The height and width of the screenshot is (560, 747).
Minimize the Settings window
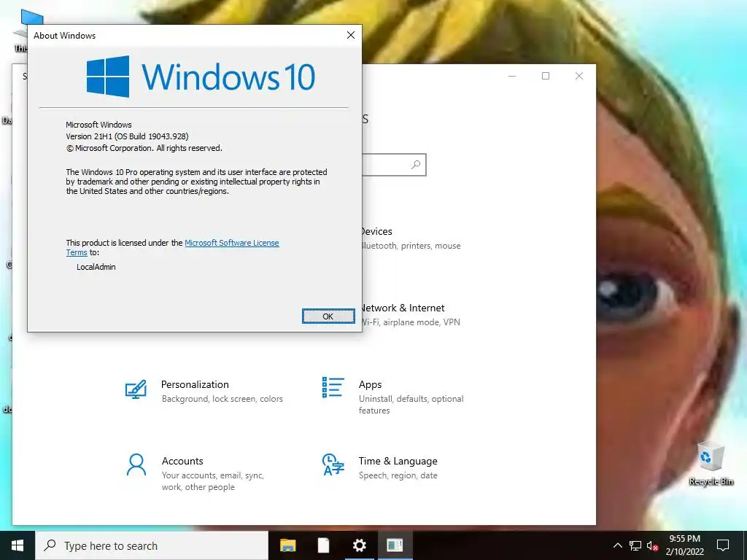pyautogui.click(x=512, y=76)
